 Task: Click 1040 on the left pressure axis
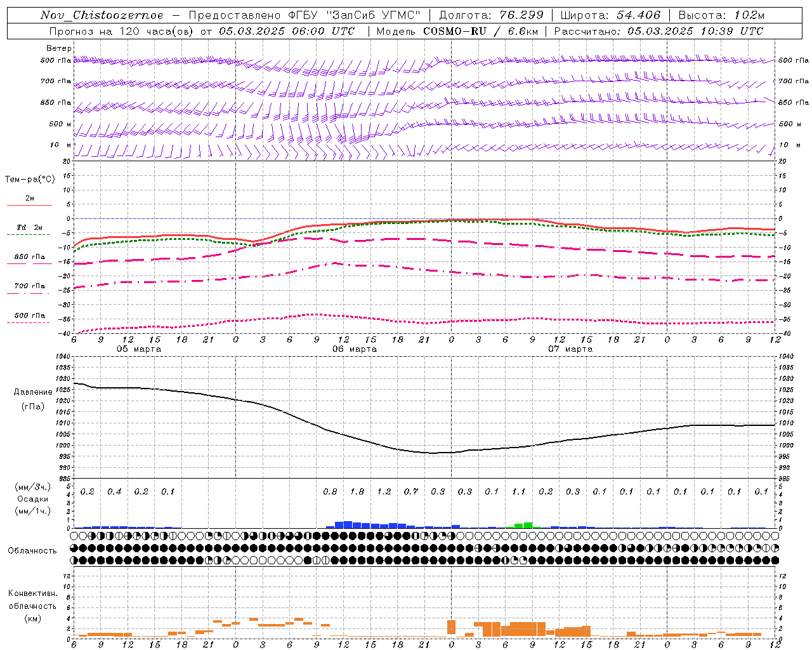(62, 357)
